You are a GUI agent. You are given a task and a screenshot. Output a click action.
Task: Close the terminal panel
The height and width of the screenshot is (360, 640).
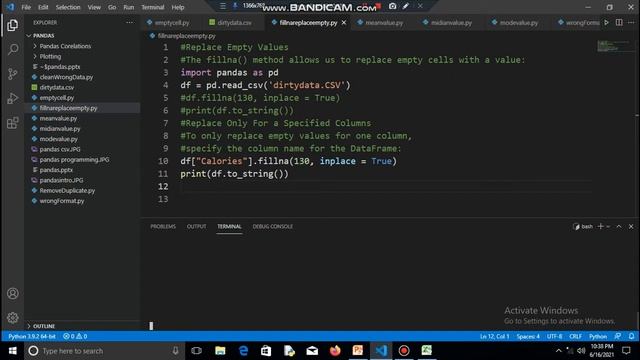pyautogui.click(x=631, y=226)
